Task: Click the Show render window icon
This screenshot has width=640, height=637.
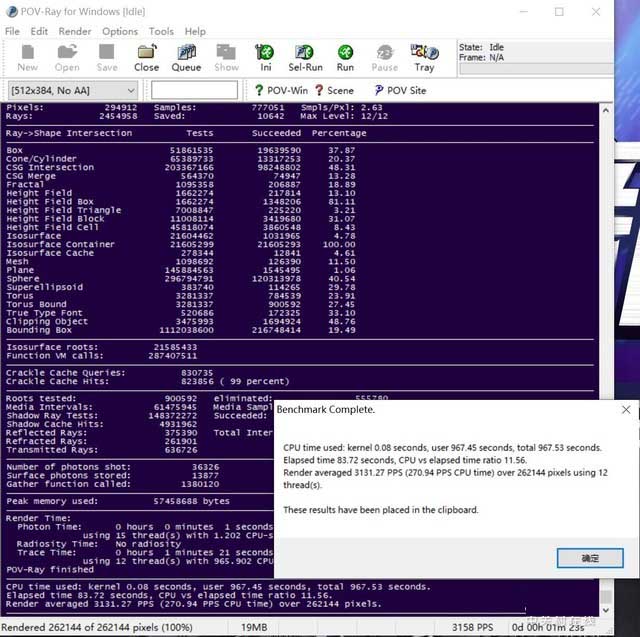Action: pyautogui.click(x=226, y=58)
